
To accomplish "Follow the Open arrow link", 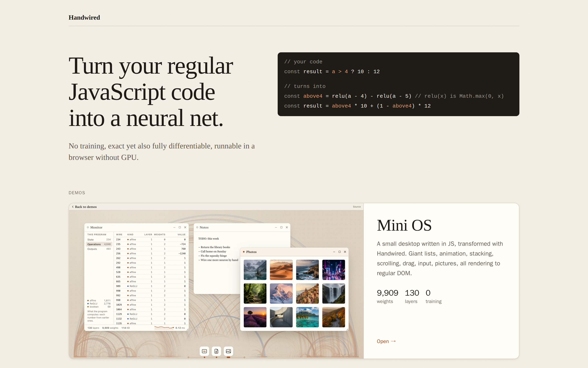I will tap(386, 341).
